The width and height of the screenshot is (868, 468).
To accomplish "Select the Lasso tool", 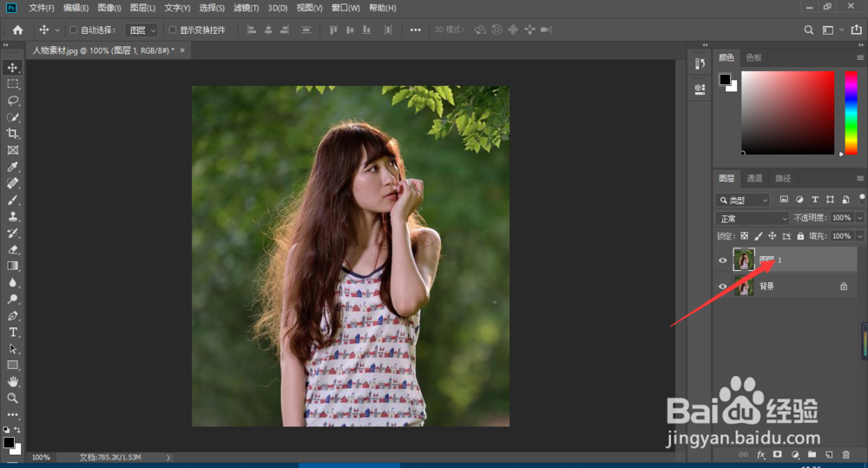I will pos(12,101).
